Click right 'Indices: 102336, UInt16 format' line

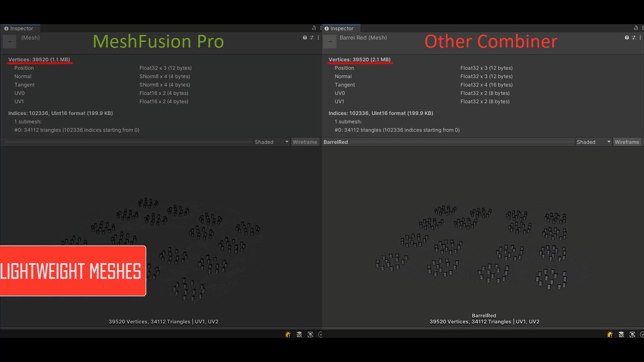(x=381, y=113)
